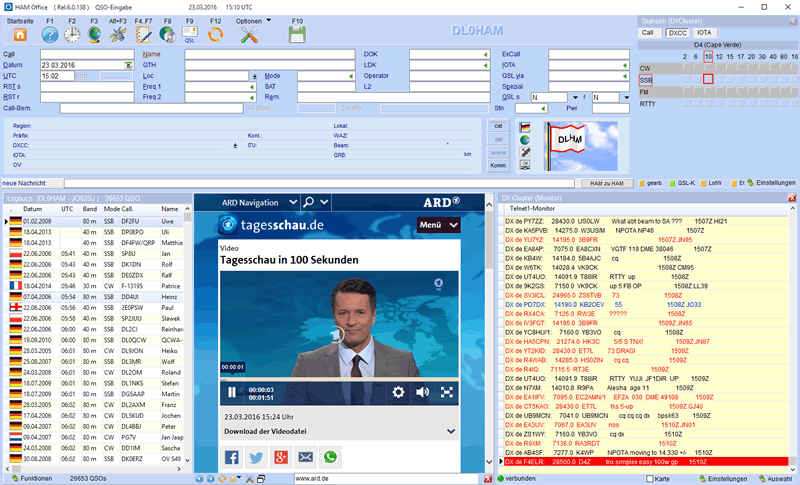This screenshot has width=800, height=485.
Task: Expand DOK field selection arrow
Action: (x=486, y=55)
